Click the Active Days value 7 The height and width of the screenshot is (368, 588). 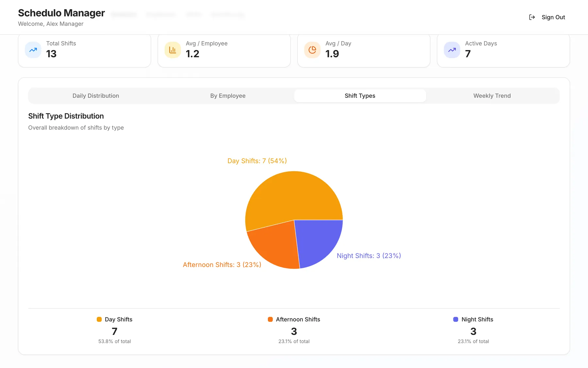pyautogui.click(x=468, y=54)
